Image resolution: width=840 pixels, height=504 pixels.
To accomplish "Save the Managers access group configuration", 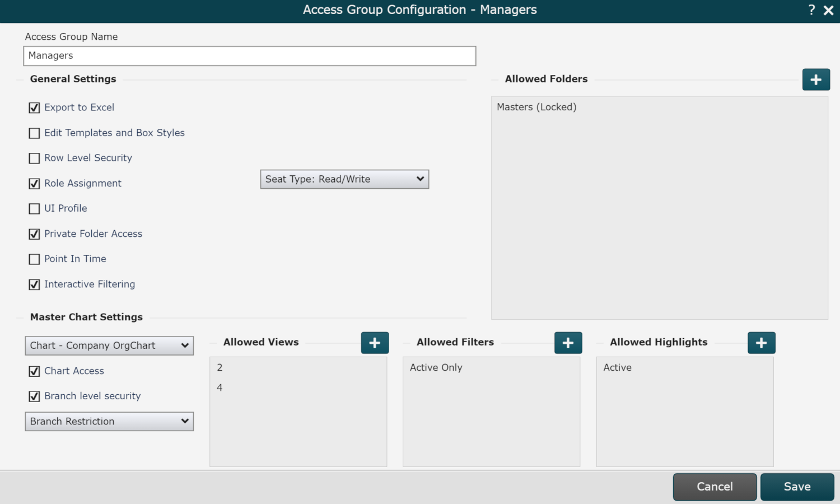I will (x=797, y=487).
